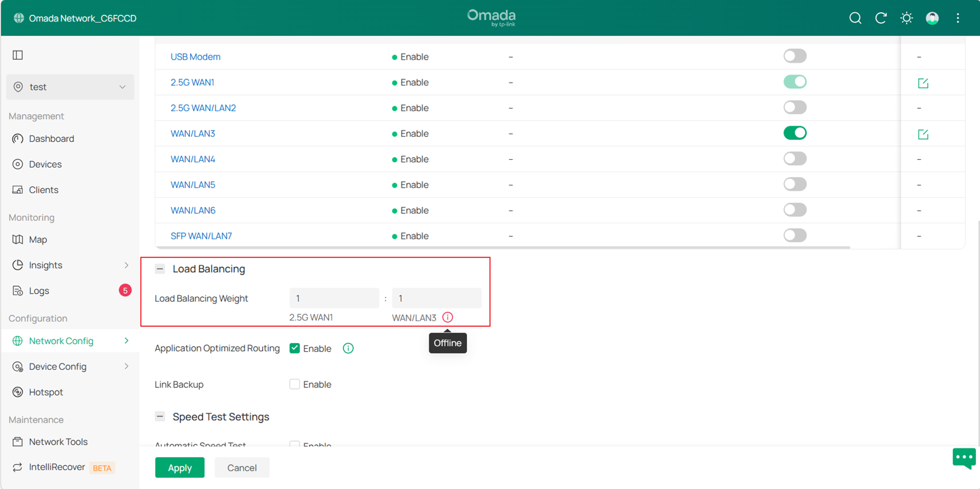Open the USB Modem link
This screenshot has width=980, height=489.
point(195,56)
